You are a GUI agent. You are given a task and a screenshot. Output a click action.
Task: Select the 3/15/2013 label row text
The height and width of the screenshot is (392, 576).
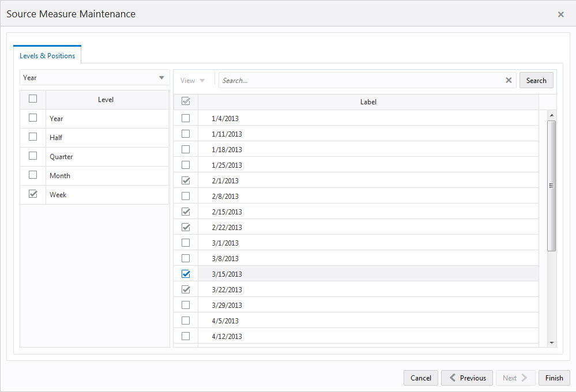click(x=227, y=274)
